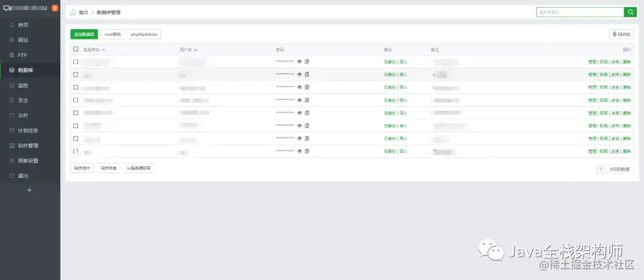
Task: Open the 文件 files folder sidebar icon
Action: [12, 116]
